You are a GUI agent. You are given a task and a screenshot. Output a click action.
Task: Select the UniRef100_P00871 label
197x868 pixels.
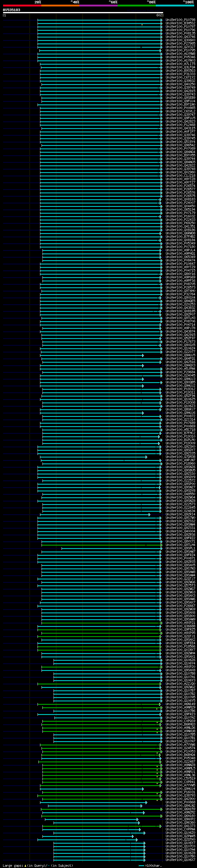180,558
